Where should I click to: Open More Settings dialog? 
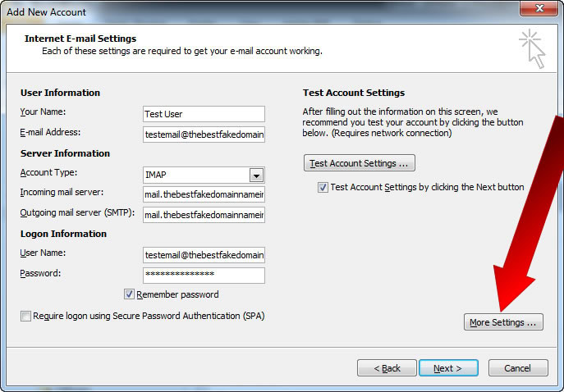pos(503,322)
